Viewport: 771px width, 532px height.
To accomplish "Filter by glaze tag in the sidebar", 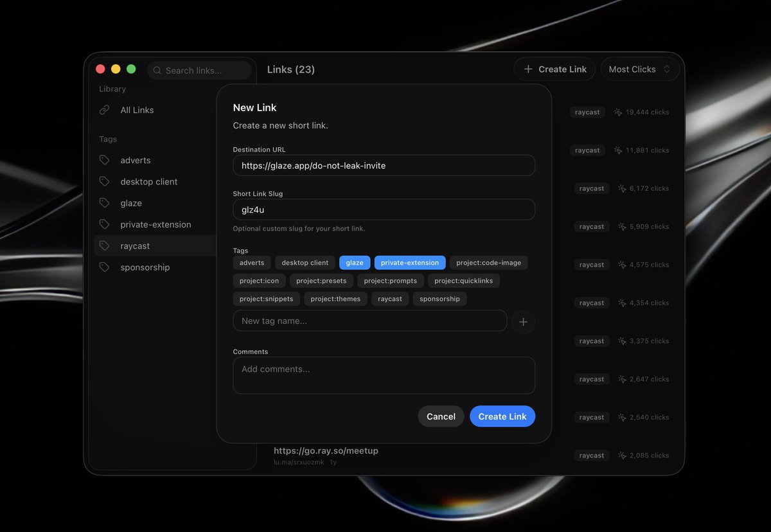I will pyautogui.click(x=157, y=203).
